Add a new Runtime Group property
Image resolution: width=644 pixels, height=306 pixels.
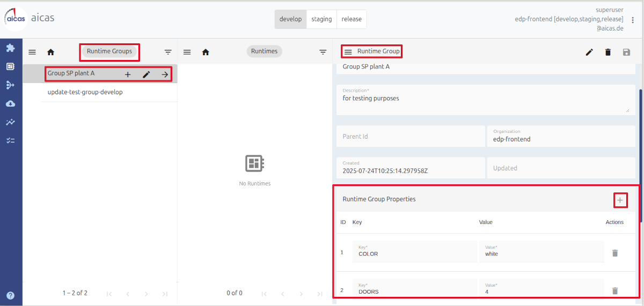(x=620, y=200)
